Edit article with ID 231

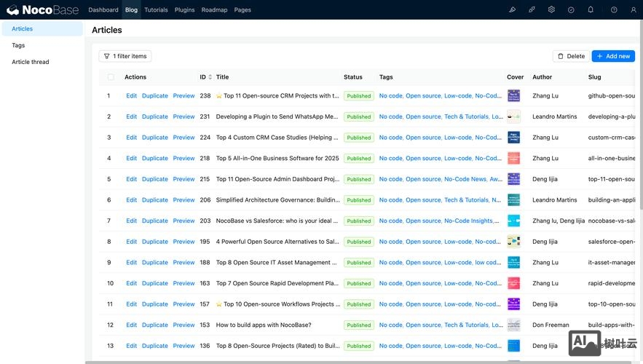click(x=131, y=116)
